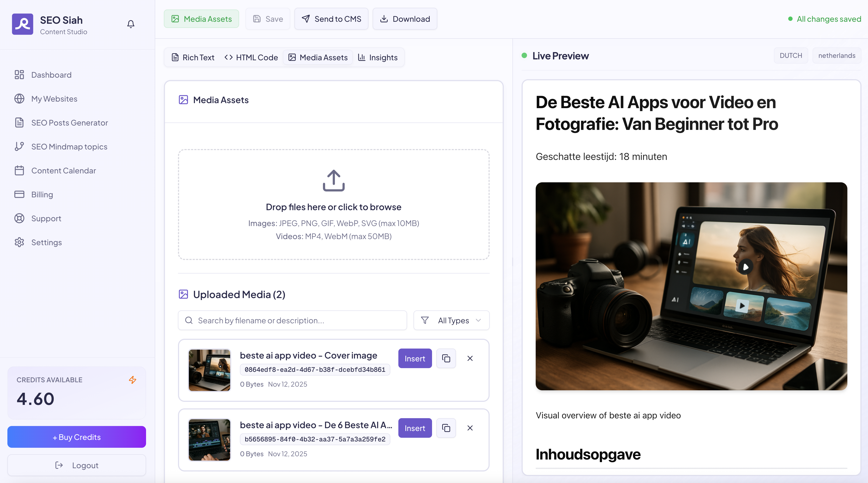This screenshot has height=483, width=868.
Task: Open the notifications bell
Action: [x=131, y=24]
